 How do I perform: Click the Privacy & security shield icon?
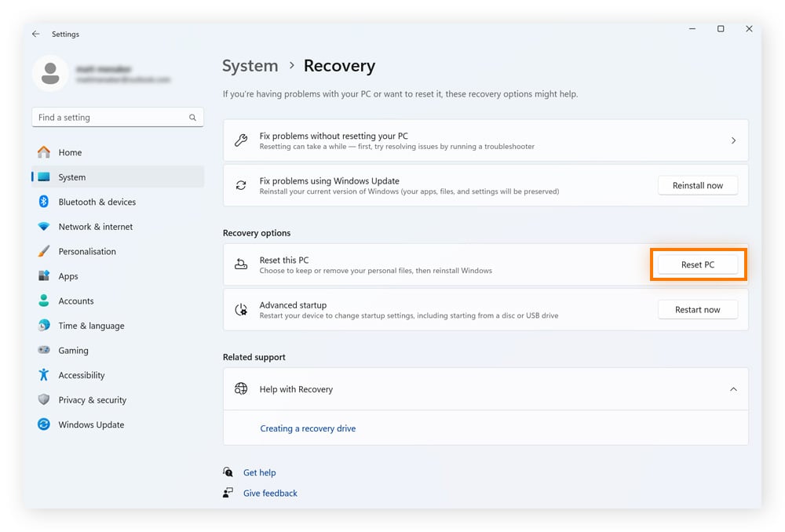(44, 399)
